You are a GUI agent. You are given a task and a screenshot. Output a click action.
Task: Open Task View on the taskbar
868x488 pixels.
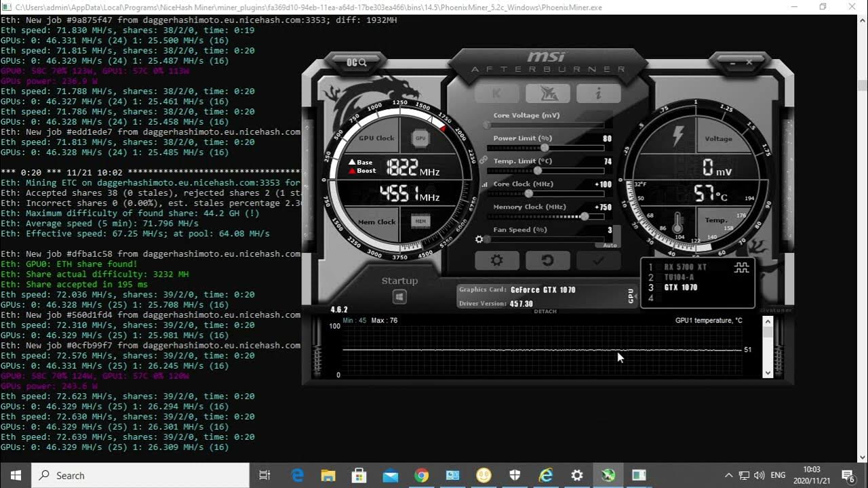click(265, 476)
